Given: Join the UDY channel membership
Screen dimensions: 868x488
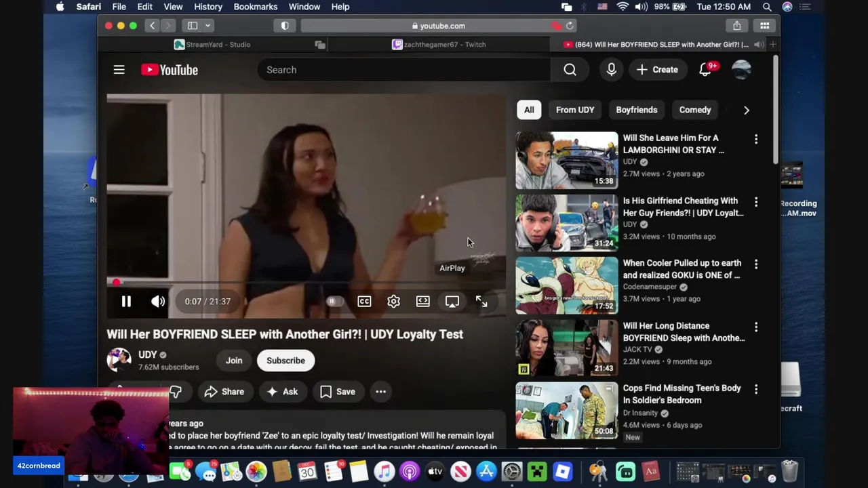Looking at the screenshot, I should click(234, 361).
